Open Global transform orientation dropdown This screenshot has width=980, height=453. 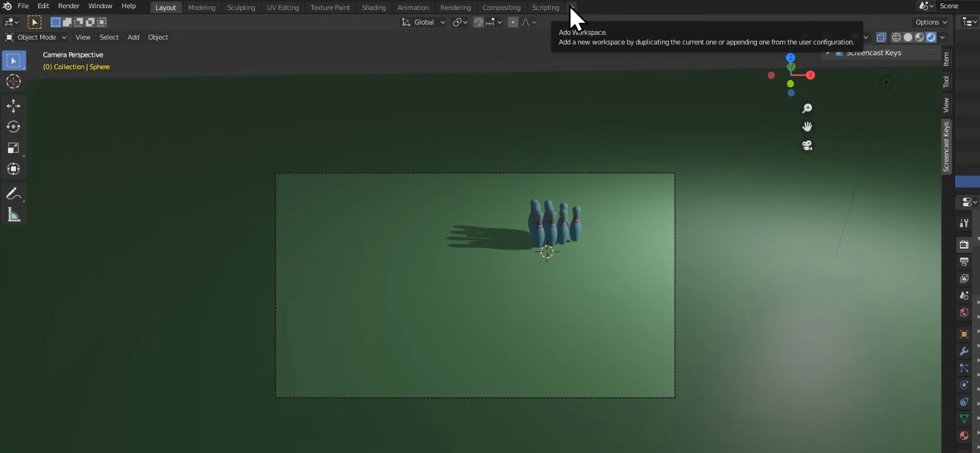423,22
